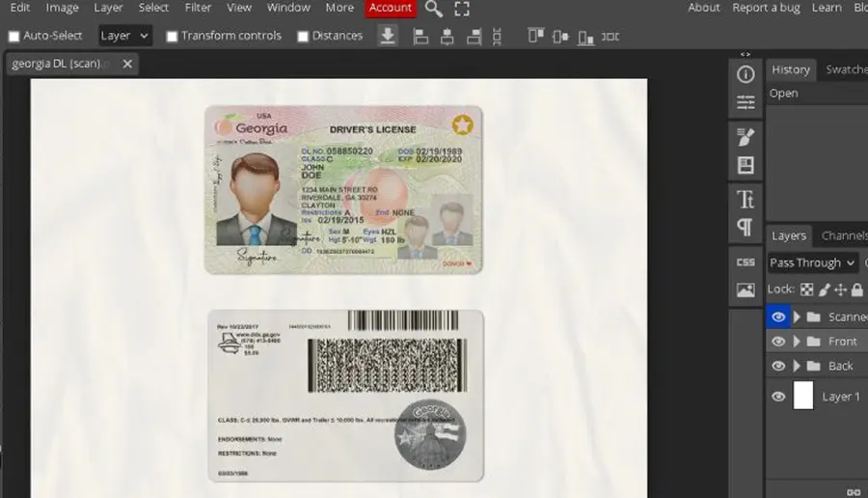Image resolution: width=868 pixels, height=498 pixels.
Task: Click the red Account button
Action: tap(391, 8)
